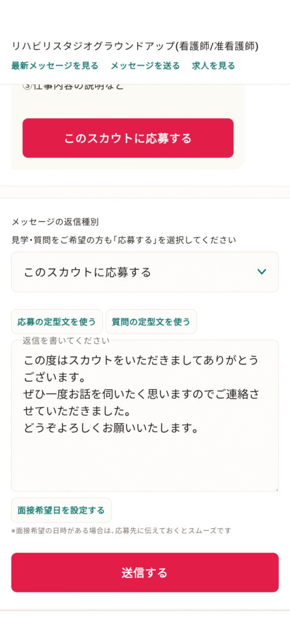Place cursor on the この度はスカウトを line

pos(142,360)
